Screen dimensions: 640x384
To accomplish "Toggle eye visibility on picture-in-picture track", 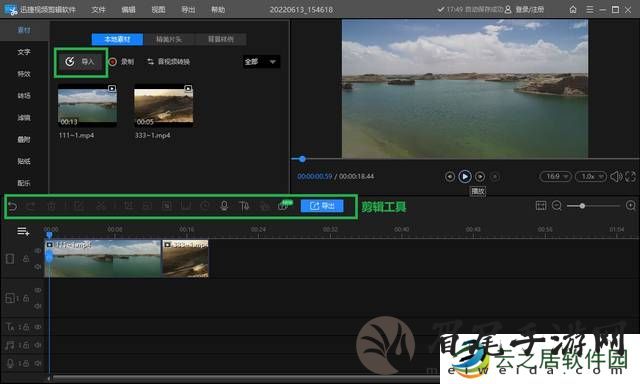I will pyautogui.click(x=38, y=290).
